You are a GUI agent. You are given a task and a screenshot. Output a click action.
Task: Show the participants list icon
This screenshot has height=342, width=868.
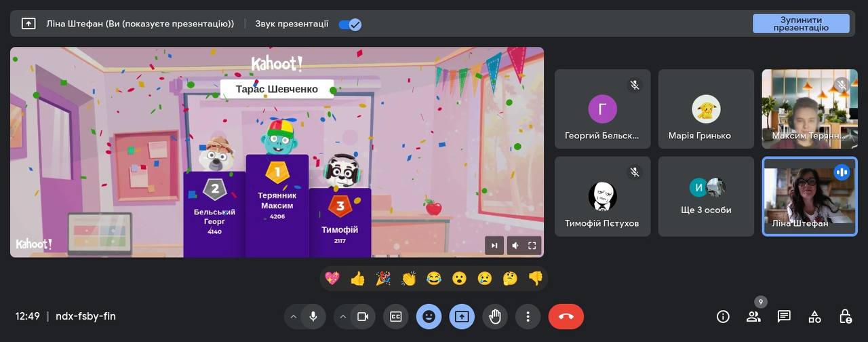pos(753,316)
